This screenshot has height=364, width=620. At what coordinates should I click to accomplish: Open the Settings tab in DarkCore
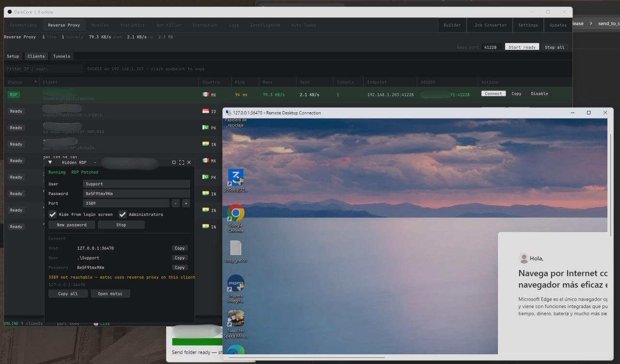pos(528,25)
